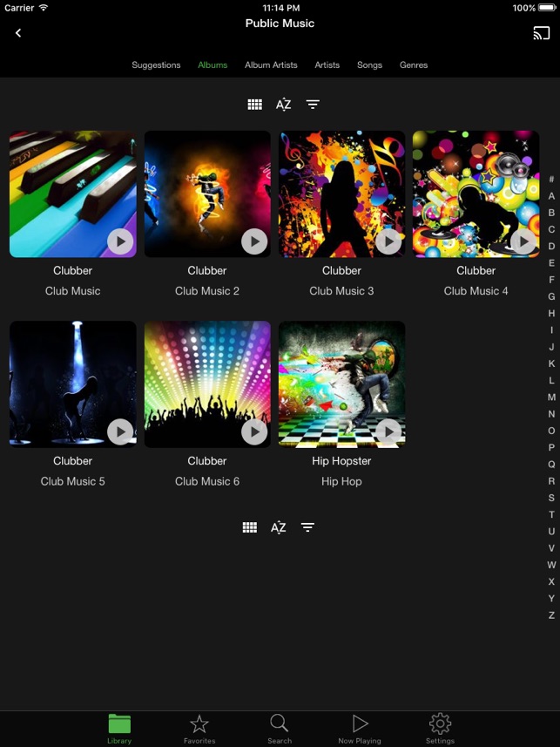Play the Club Music 3 album
Image resolution: width=560 pixels, height=747 pixels.
point(388,241)
